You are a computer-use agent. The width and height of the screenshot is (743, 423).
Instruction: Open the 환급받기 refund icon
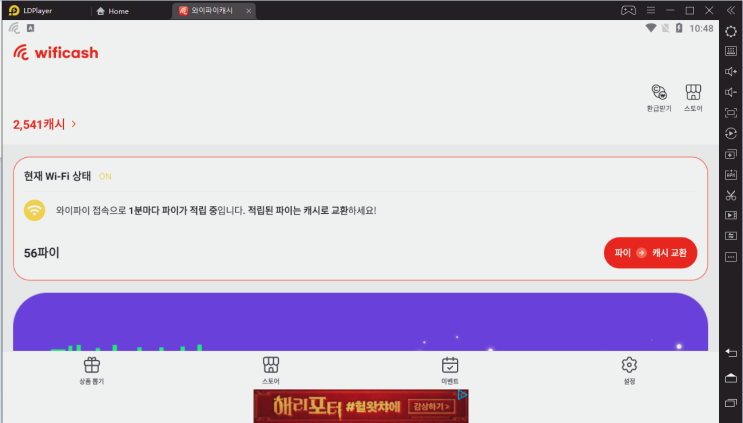click(x=659, y=98)
